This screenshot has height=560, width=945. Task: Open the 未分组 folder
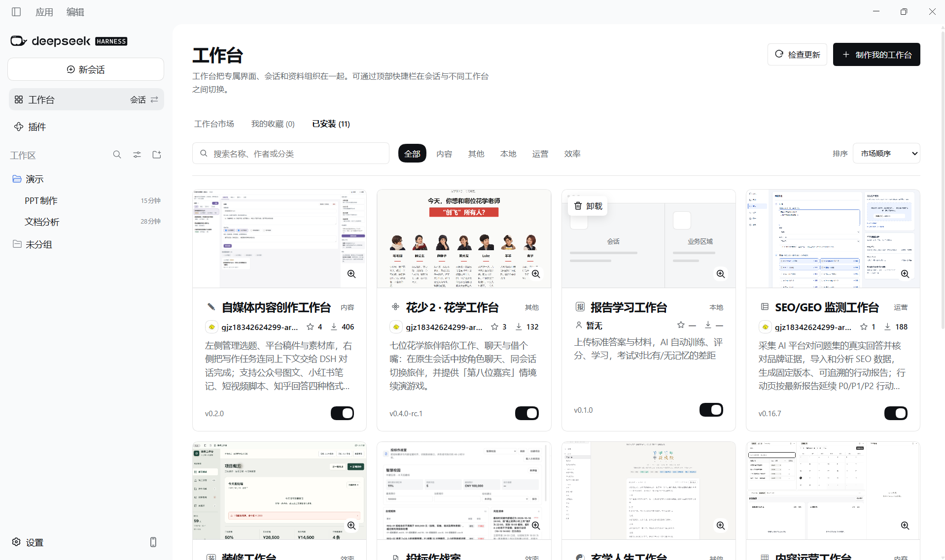32,244
